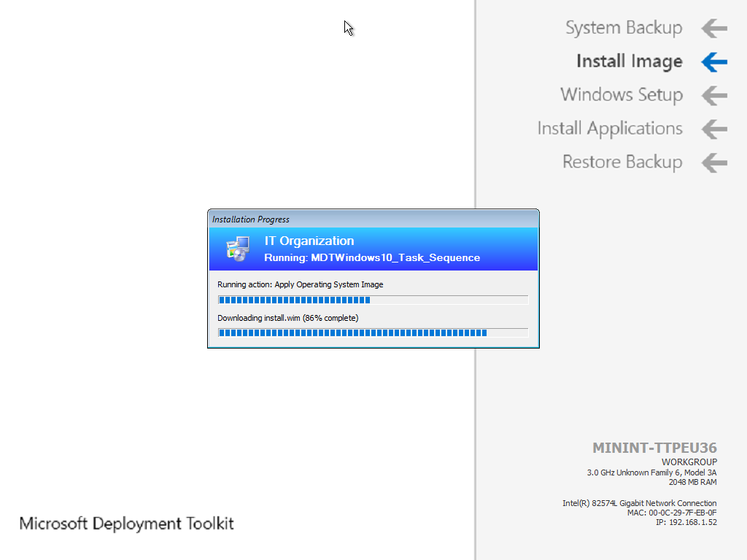The height and width of the screenshot is (560, 747).
Task: Click the MAC address text
Action: [x=672, y=513]
